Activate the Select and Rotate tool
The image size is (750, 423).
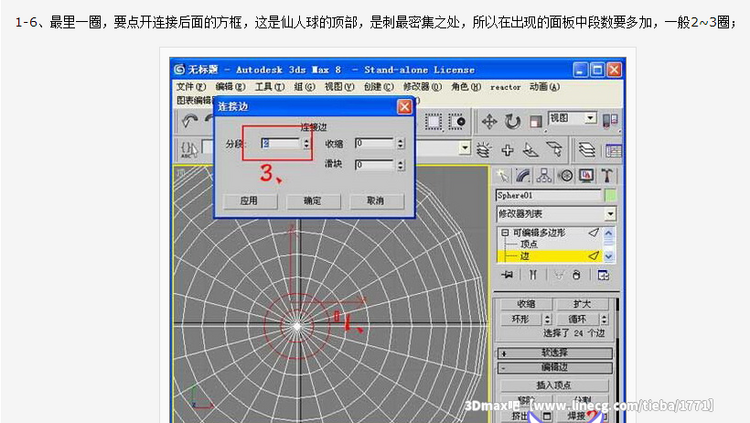(x=512, y=122)
